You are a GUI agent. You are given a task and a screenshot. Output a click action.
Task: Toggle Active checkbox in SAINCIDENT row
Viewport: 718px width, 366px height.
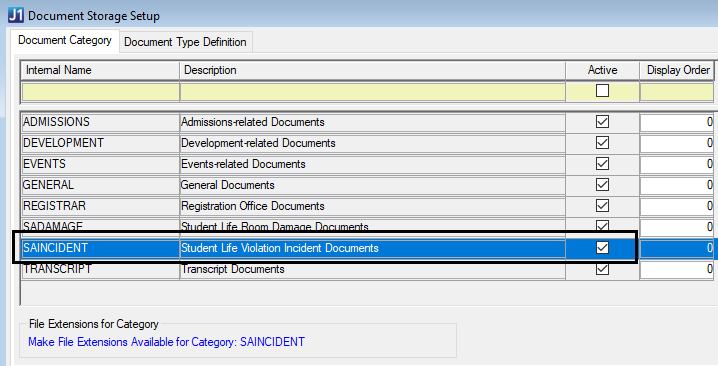tap(602, 248)
